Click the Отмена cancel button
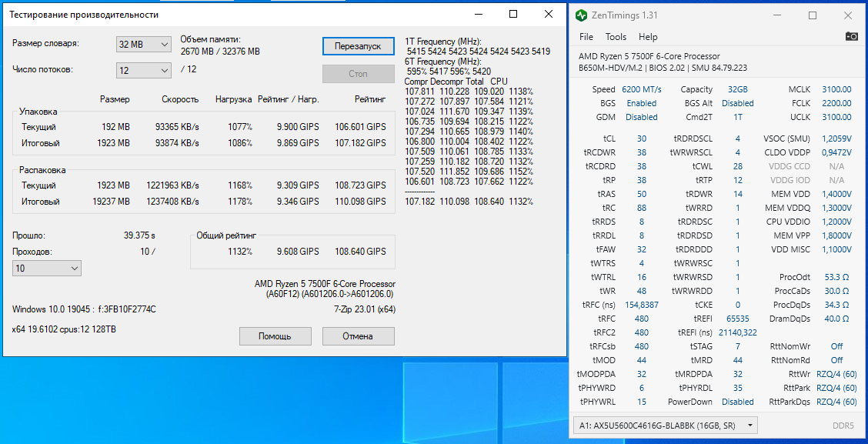 (x=358, y=336)
